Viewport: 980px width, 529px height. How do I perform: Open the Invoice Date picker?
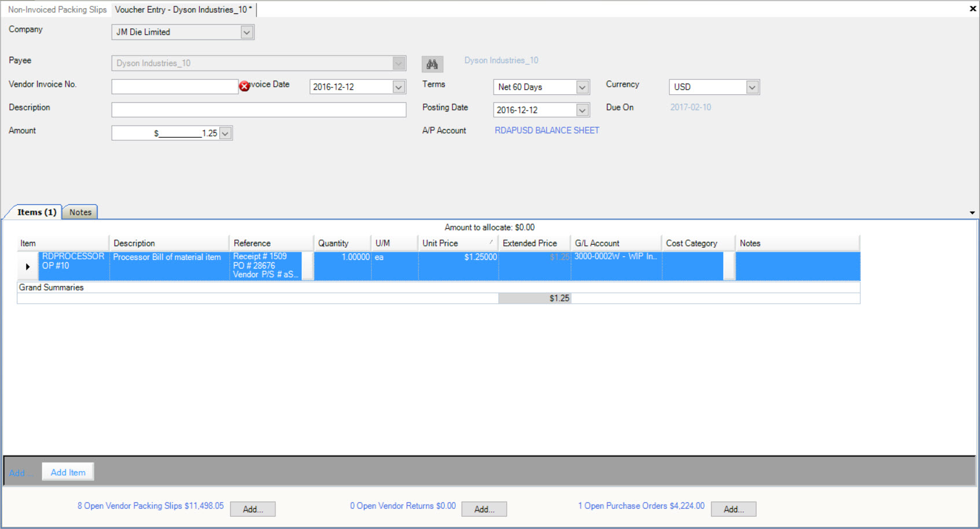[x=399, y=87]
